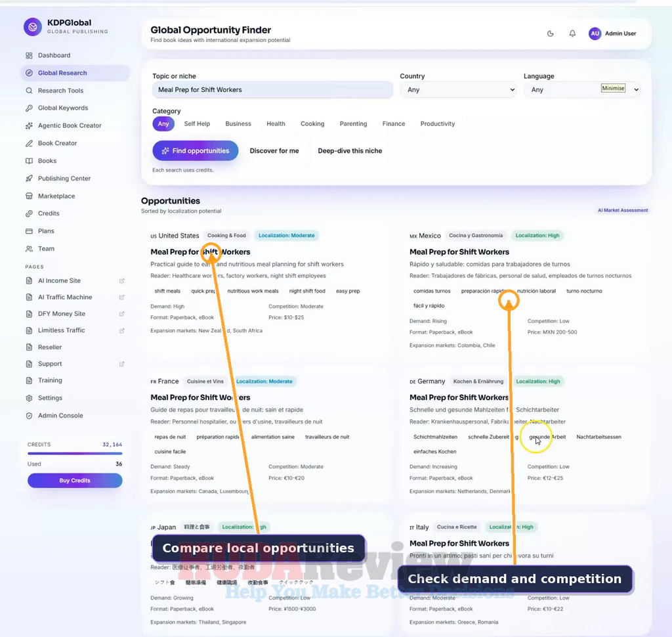Open Marketplace menu item
672x637 pixels.
(x=75, y=196)
